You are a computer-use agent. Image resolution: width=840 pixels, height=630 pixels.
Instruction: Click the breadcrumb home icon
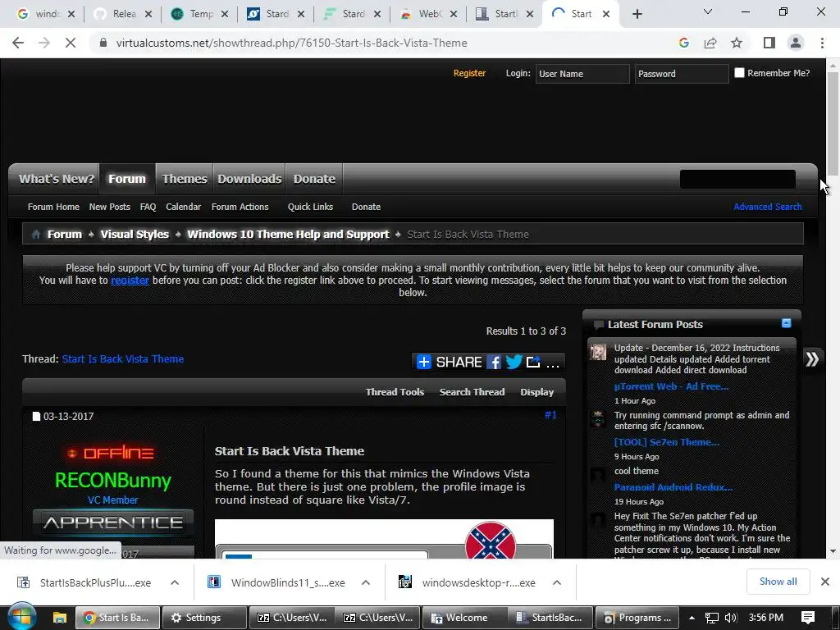pos(36,234)
